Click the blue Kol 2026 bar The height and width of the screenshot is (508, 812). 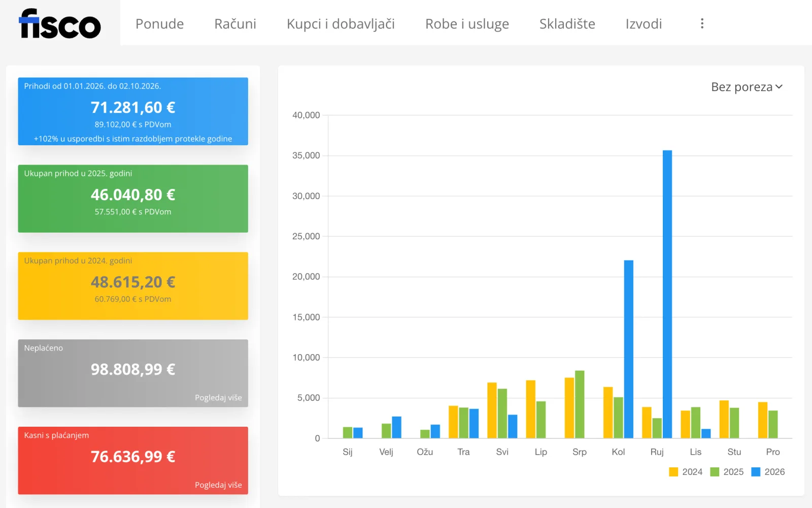click(x=629, y=350)
